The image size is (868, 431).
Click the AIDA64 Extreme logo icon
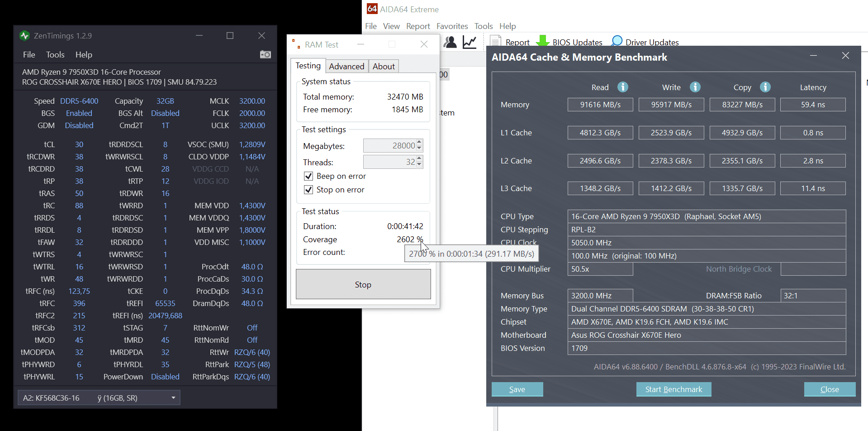372,9
